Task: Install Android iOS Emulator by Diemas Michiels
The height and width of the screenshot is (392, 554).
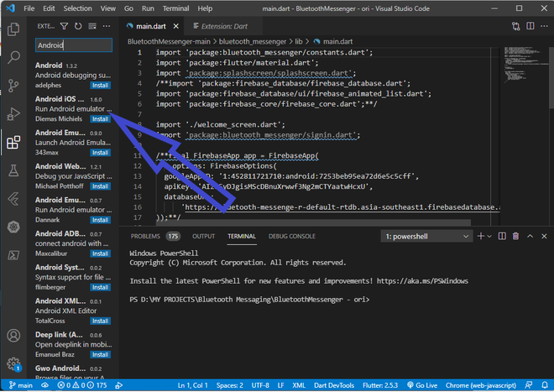Action: pyautogui.click(x=101, y=118)
